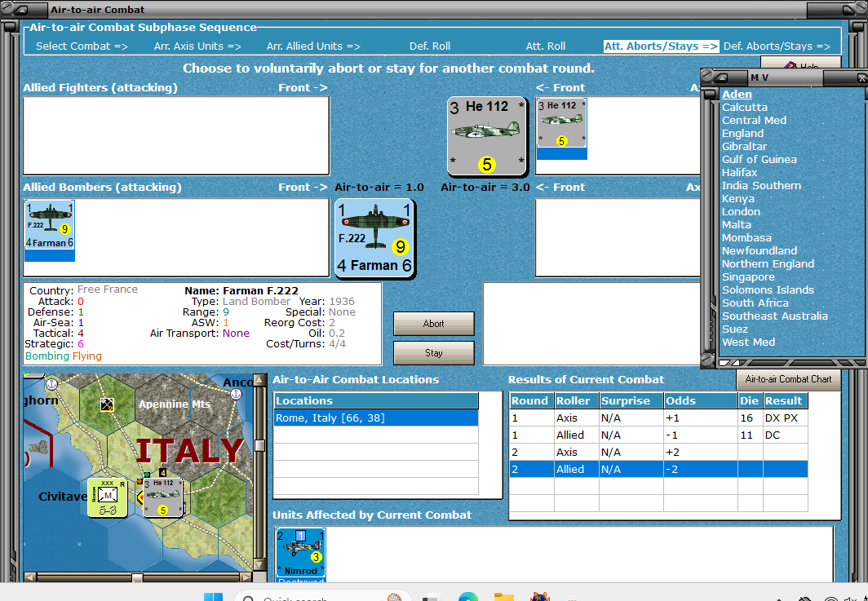Select Solomons Islands in M V list

click(x=768, y=290)
